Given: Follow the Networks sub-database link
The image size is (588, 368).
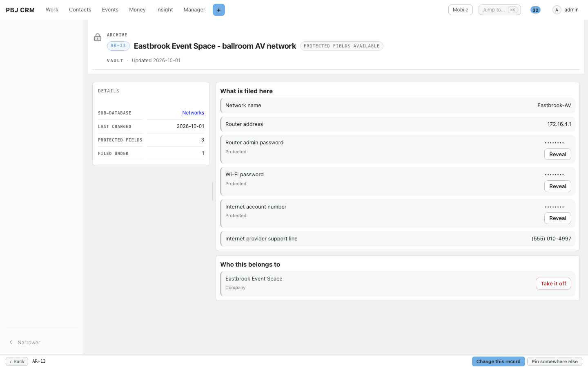Looking at the screenshot, I should 193,113.
